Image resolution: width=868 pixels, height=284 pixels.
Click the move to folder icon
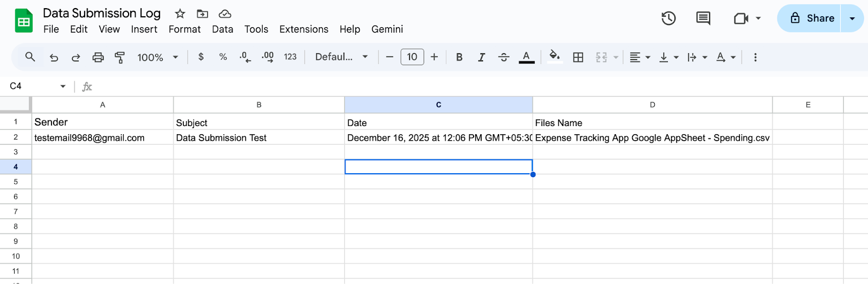click(x=202, y=14)
